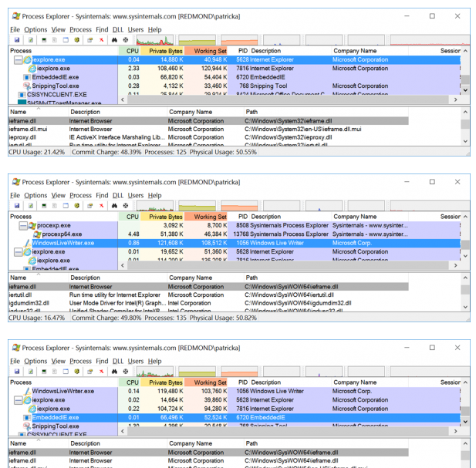Open Options menu in top window
The image size is (476, 468).
tap(35, 30)
